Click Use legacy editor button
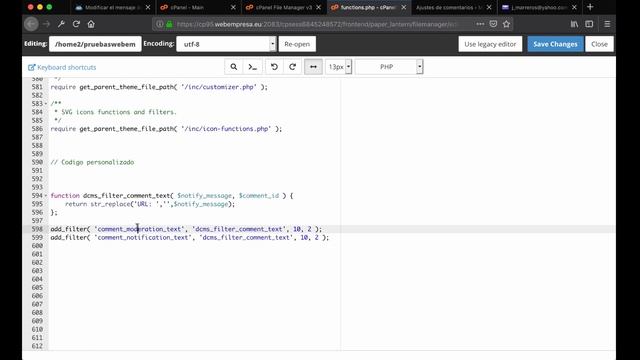 [490, 44]
